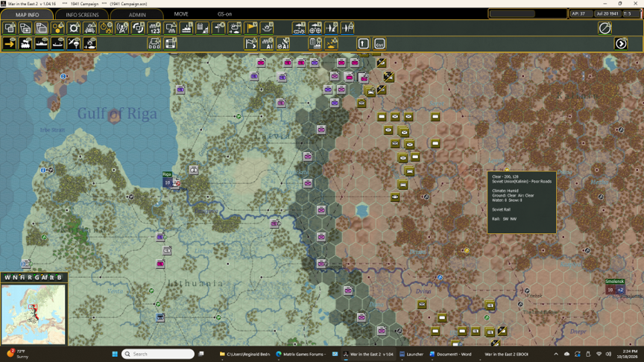Click the orange tank explosion icon
The image size is (644, 362).
pyautogui.click(x=332, y=43)
